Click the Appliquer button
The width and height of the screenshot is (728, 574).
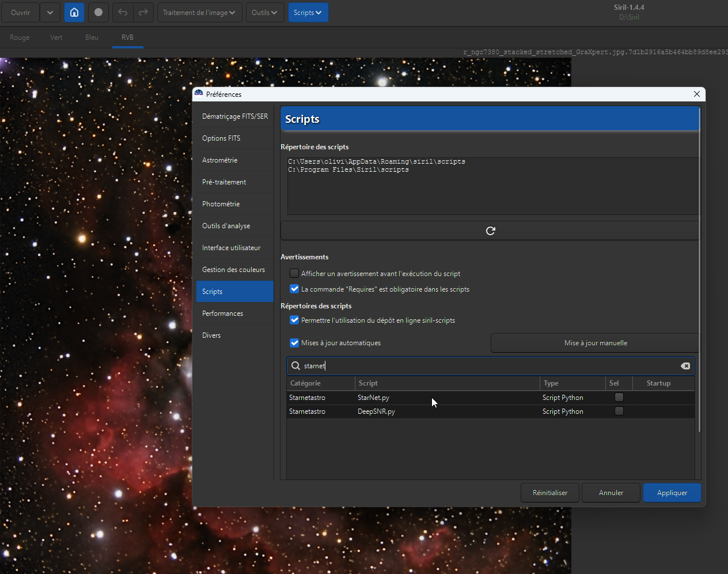pos(672,493)
